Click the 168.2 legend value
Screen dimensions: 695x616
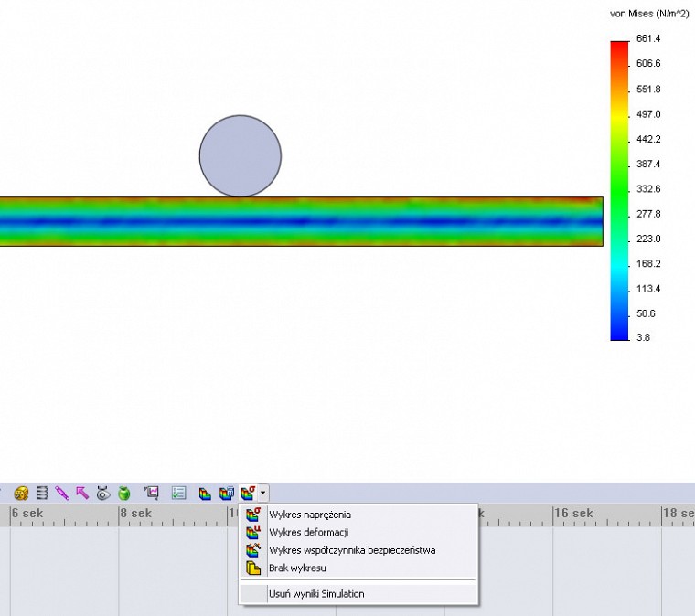pos(648,264)
